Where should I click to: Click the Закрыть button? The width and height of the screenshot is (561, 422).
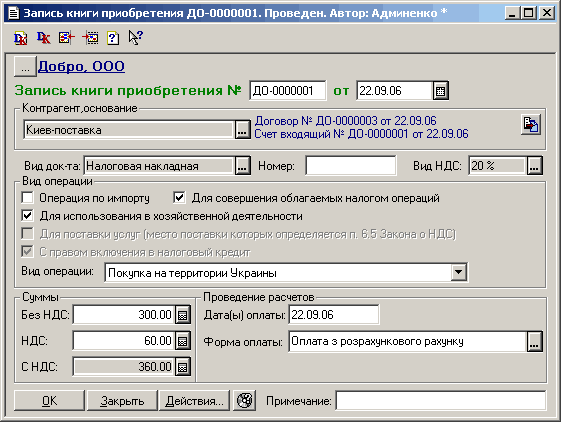(122, 401)
